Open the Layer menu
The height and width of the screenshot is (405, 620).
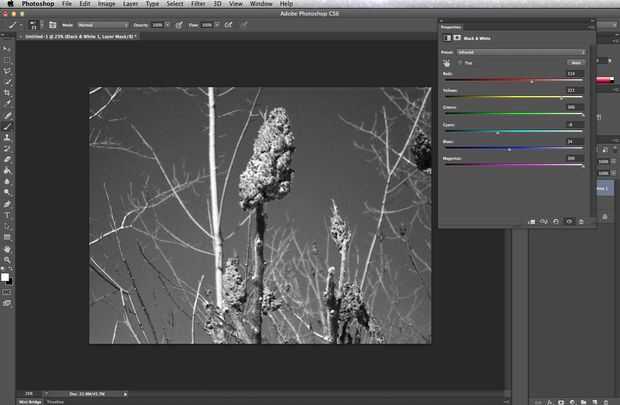(x=130, y=4)
